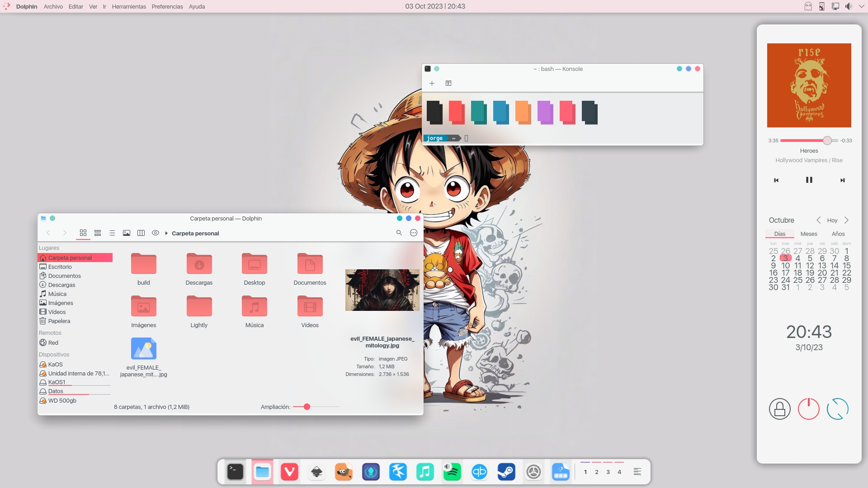Launch Spotify from dock
868x488 pixels.
pos(452,472)
